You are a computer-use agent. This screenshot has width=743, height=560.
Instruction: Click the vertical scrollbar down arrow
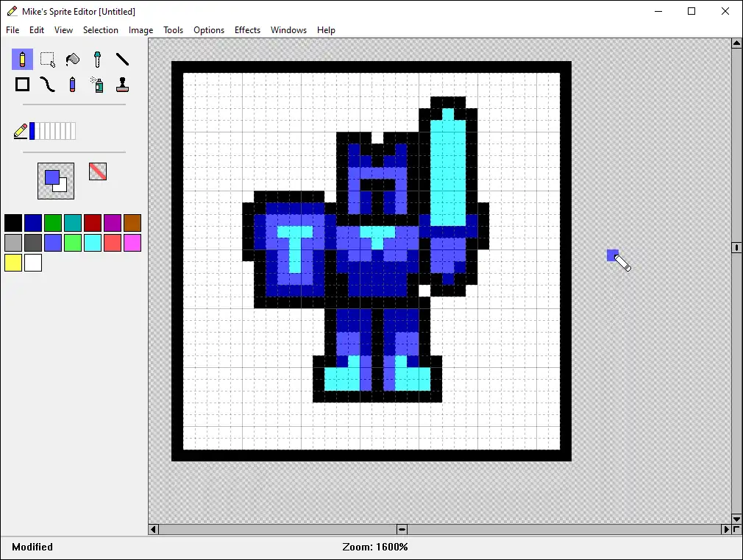pyautogui.click(x=736, y=519)
